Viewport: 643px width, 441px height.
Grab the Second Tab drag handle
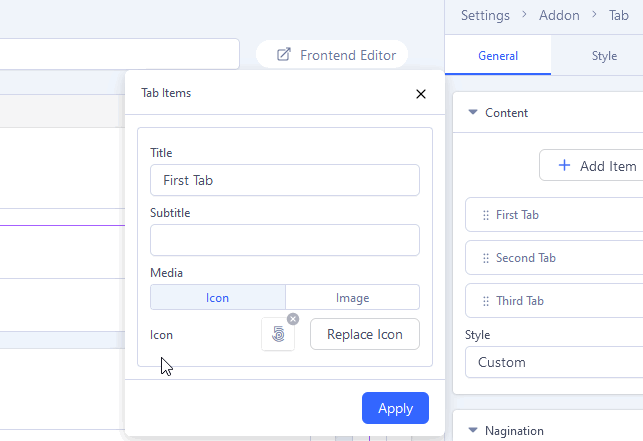(486, 258)
